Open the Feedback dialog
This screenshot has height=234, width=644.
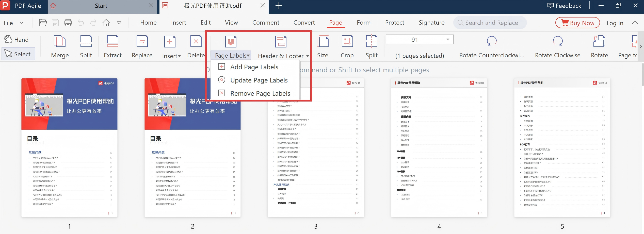(x=564, y=6)
